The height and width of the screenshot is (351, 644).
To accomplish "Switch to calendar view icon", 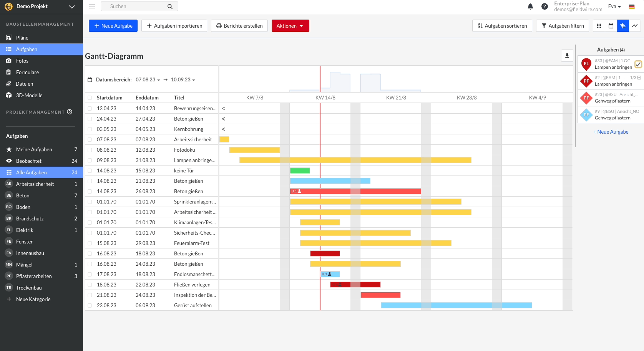I will (611, 26).
